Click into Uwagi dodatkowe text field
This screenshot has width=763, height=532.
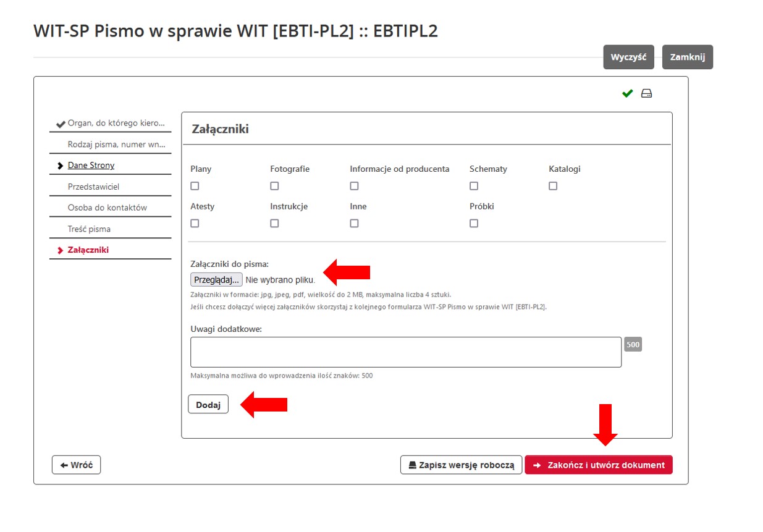(x=405, y=352)
